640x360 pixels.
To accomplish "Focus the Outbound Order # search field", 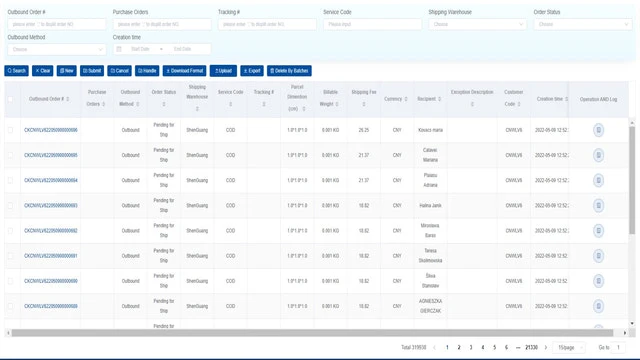I will [x=57, y=24].
